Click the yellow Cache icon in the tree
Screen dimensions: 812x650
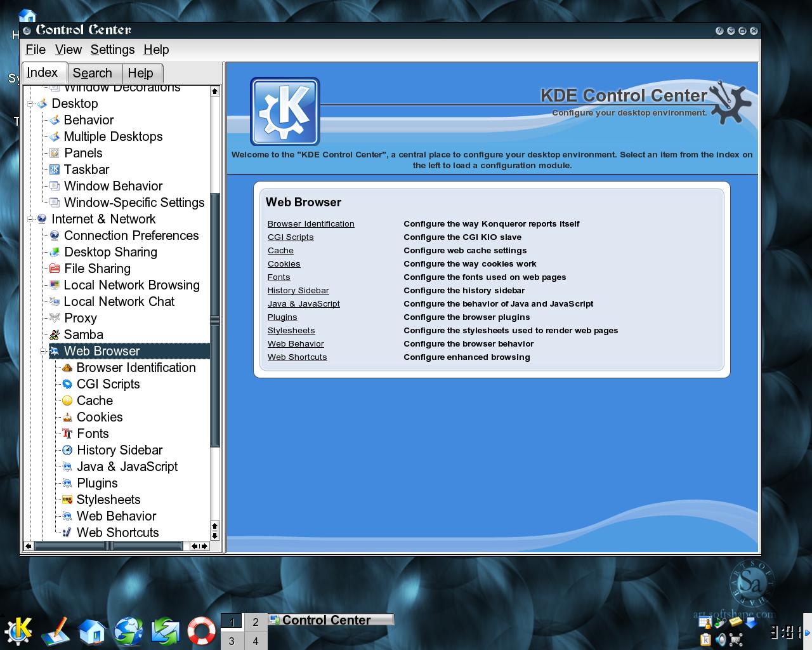[67, 401]
